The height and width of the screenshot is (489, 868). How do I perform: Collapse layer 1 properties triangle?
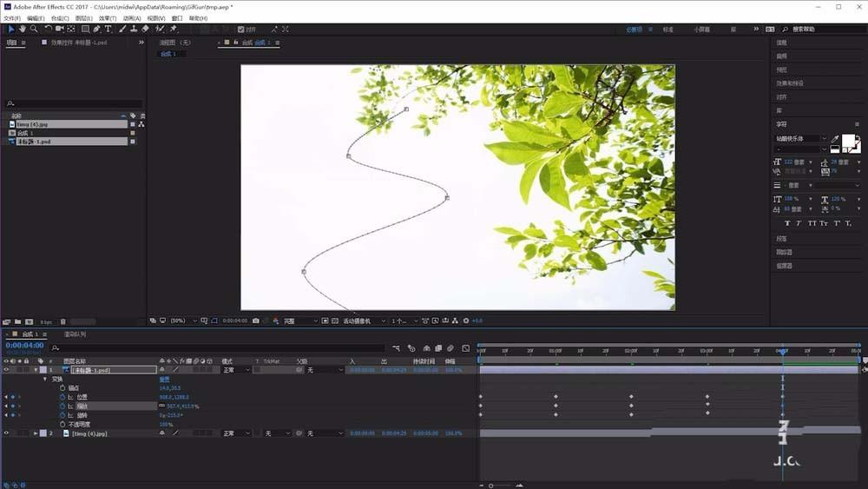pyautogui.click(x=36, y=370)
